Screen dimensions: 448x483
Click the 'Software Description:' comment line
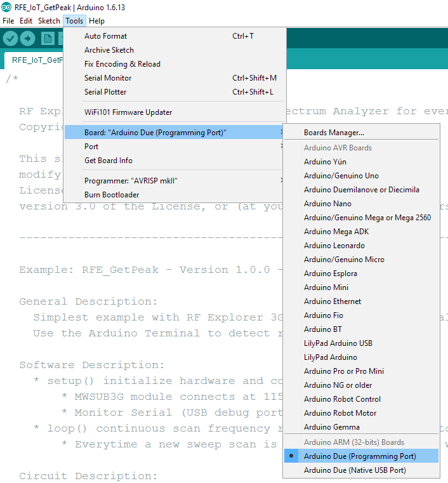pos(92,365)
